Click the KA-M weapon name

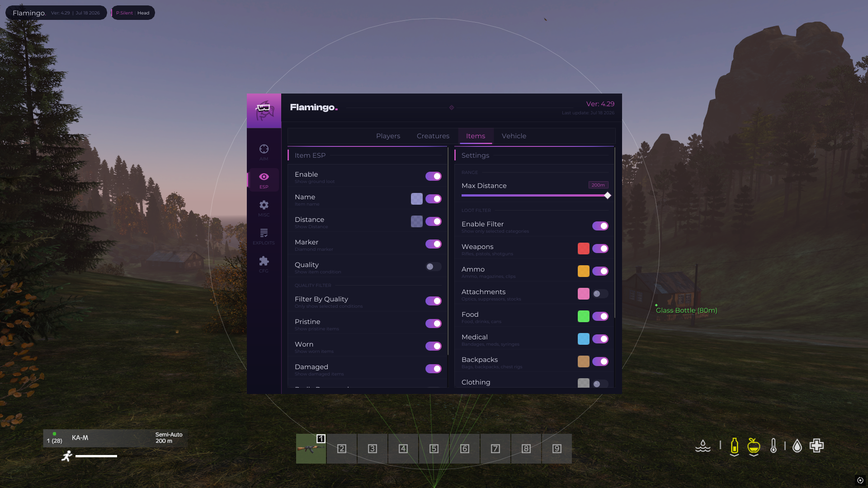pos(80,438)
